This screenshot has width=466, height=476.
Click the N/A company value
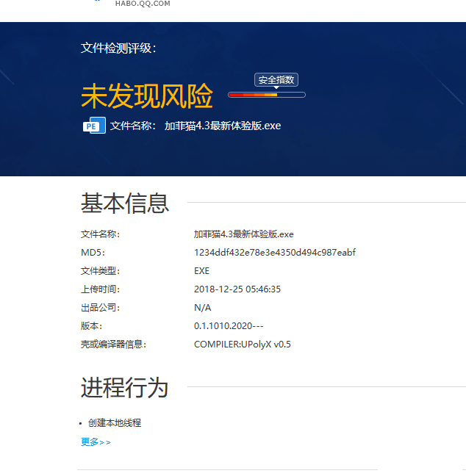(x=202, y=308)
